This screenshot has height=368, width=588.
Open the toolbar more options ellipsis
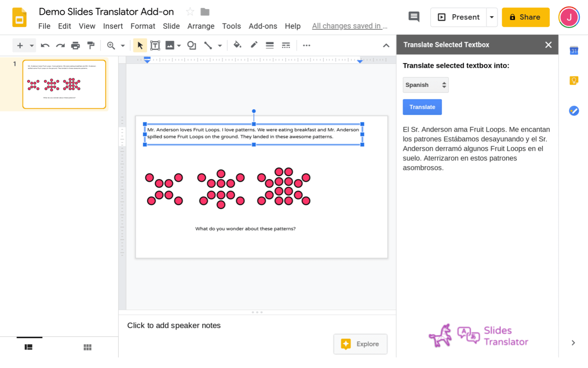(x=306, y=45)
